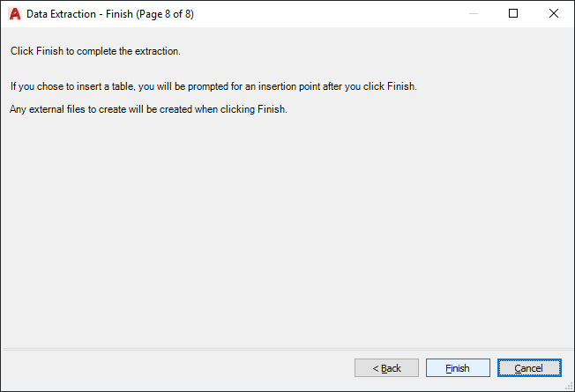The width and height of the screenshot is (575, 392).
Task: Click the separator line above the buttons
Action: tap(287, 349)
